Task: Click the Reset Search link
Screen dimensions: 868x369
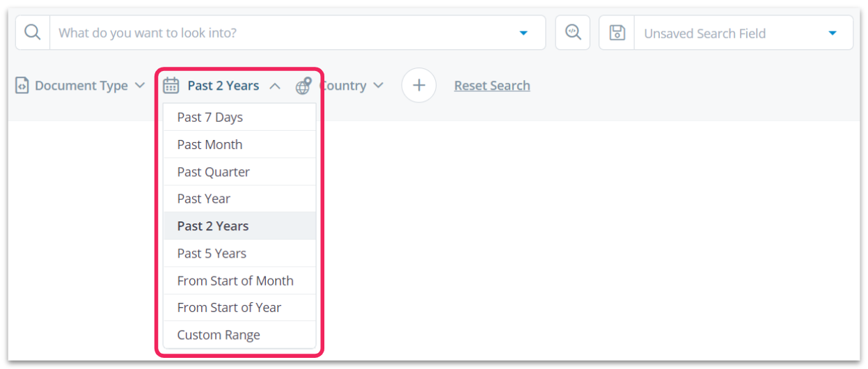Action: [492, 86]
